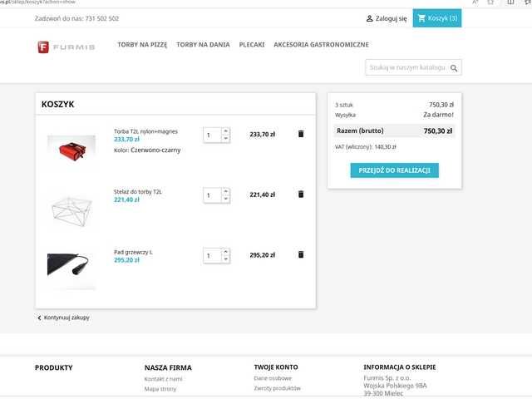
Task: Delete Torba T2L nylon+magnes from cart
Action: [x=301, y=133]
